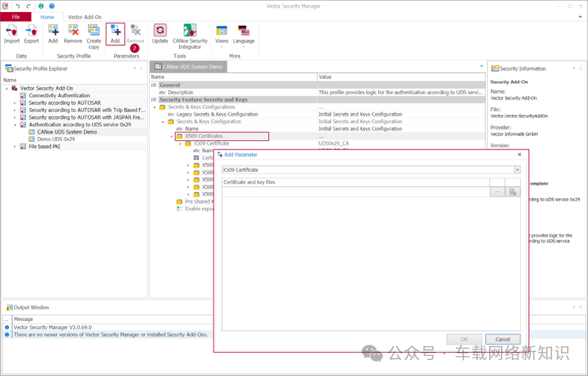This screenshot has width=588, height=376.
Task: Click the Redo arrow in title bar
Action: (x=29, y=6)
